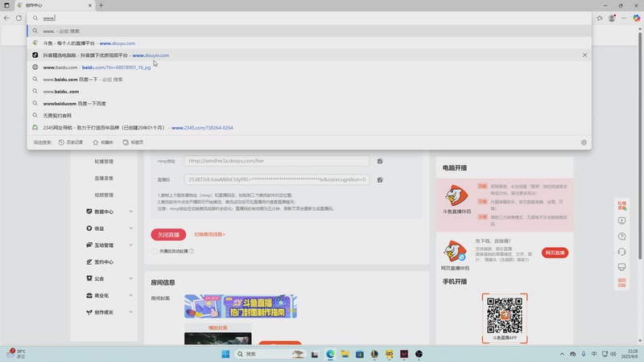
Task: Click the feedback icon in floating sidebar
Action: [x=621, y=267]
